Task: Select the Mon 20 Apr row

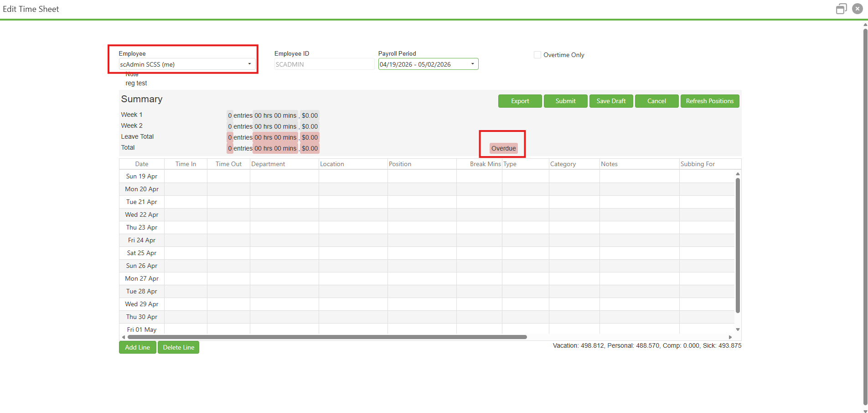Action: (x=427, y=189)
